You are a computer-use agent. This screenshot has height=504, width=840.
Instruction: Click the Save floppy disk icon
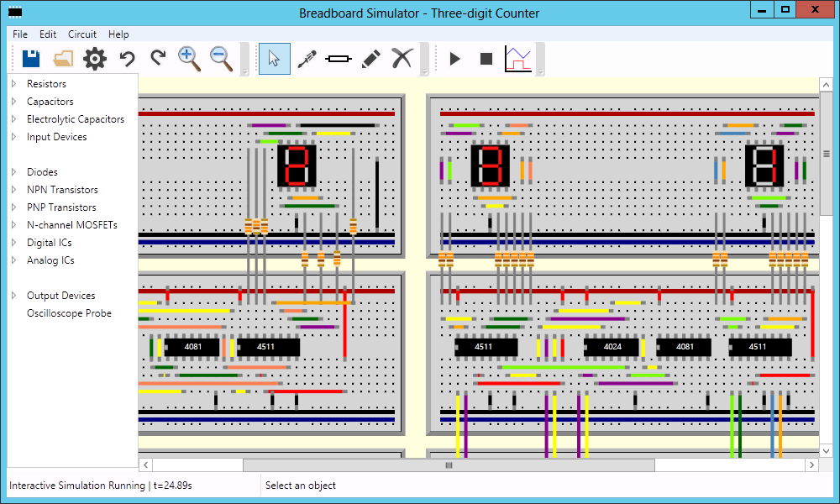[x=31, y=58]
